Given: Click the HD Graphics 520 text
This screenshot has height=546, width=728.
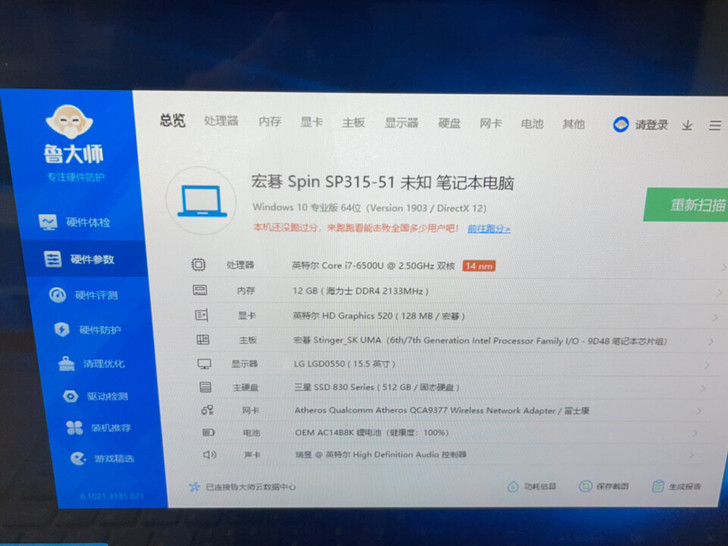Looking at the screenshot, I should click(379, 316).
